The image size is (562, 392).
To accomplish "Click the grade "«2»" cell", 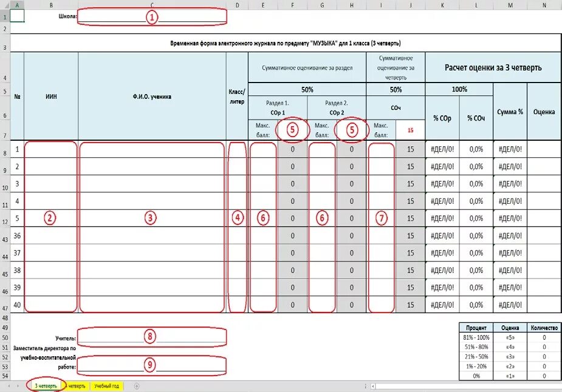I will click(x=510, y=367).
